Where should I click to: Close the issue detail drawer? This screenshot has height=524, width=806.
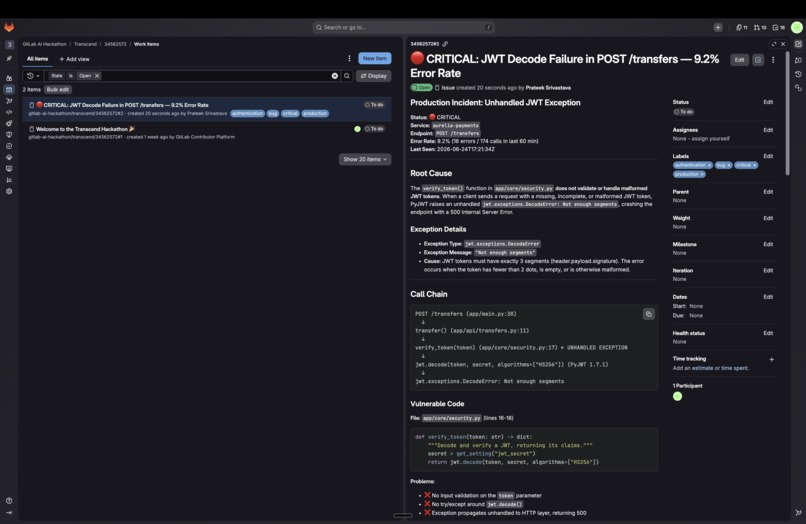pyautogui.click(x=783, y=44)
